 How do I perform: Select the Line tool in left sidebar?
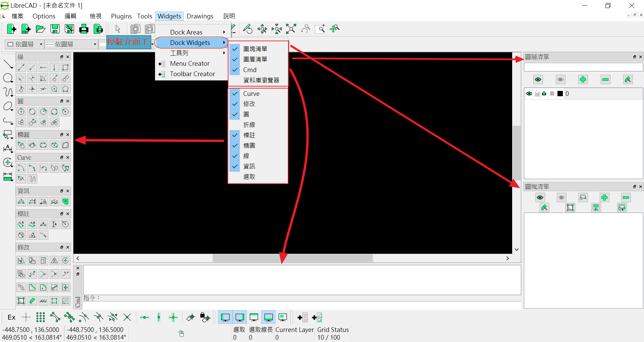pos(8,64)
